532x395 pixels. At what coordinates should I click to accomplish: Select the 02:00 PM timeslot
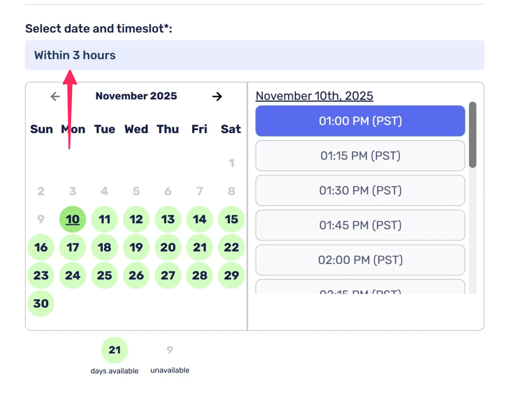(x=360, y=260)
